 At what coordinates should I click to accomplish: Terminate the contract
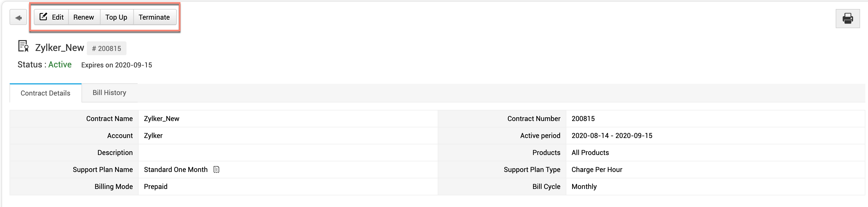coord(154,17)
